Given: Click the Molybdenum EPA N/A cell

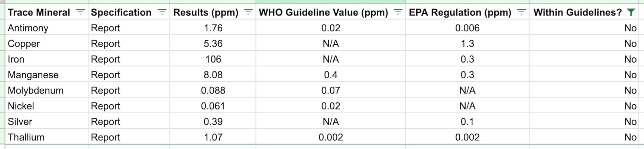Looking at the screenshot, I should click(x=467, y=91).
